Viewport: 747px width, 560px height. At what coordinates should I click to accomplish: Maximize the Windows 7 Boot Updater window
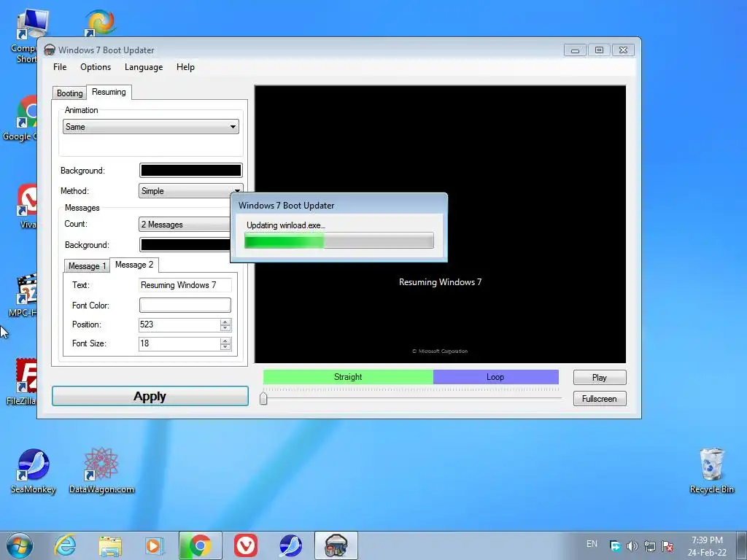600,50
